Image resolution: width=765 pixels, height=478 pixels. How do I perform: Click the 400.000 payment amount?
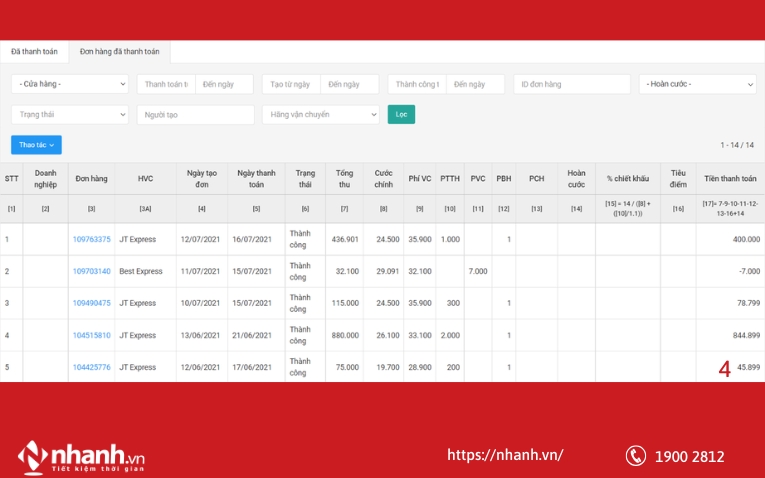[746, 239]
